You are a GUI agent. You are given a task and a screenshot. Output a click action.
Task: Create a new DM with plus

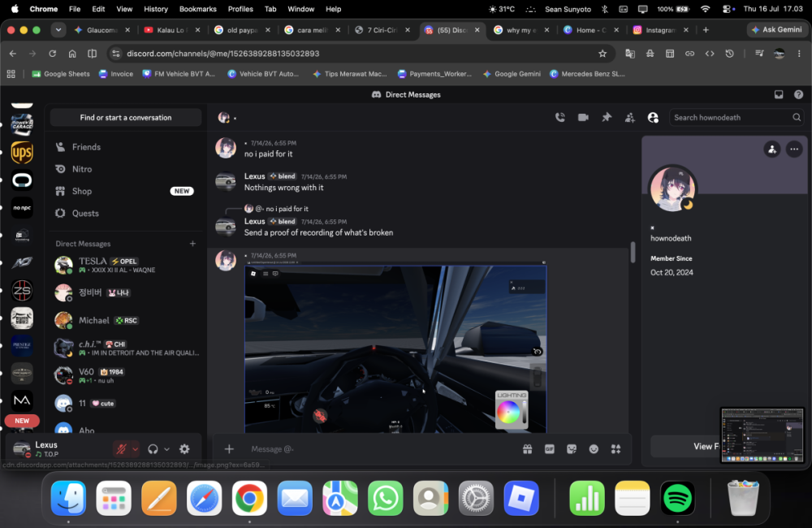192,244
